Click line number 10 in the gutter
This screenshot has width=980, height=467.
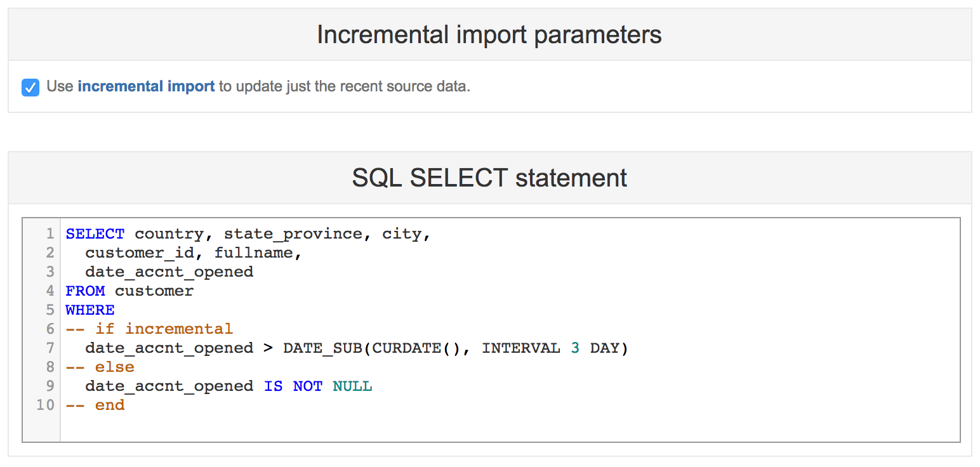(46, 405)
